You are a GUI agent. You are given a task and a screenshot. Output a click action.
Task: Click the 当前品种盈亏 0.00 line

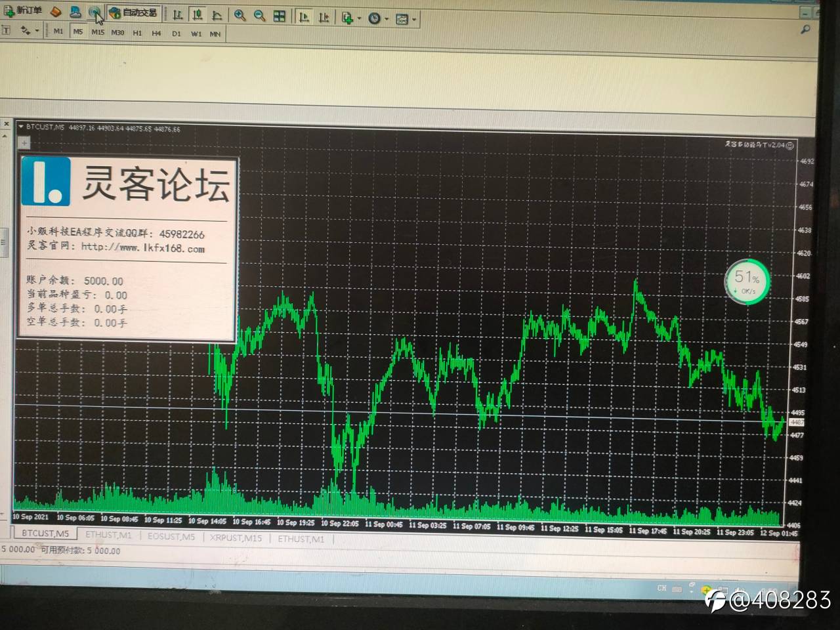point(76,295)
